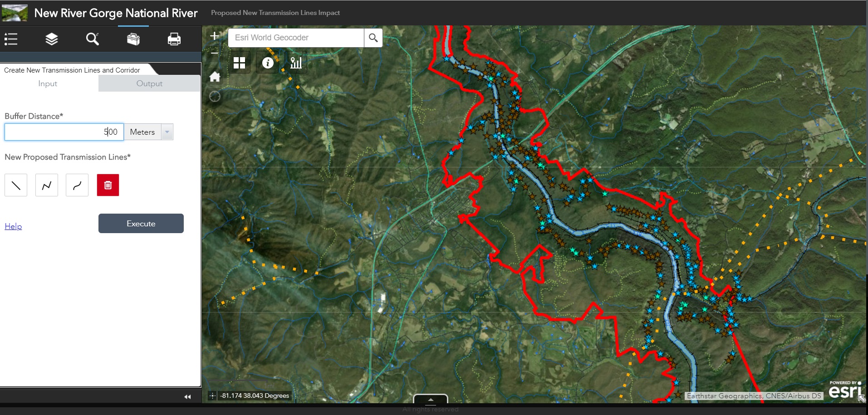
Task: Zoom out on the map
Action: point(215,53)
